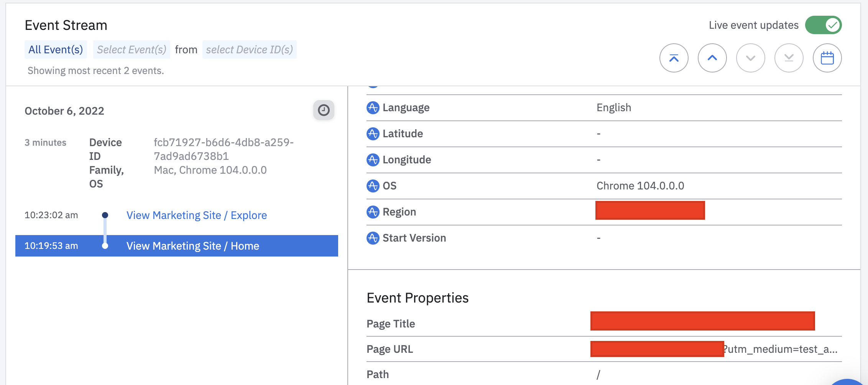
Task: Select the View Marketing Site / Explore event
Action: 196,215
